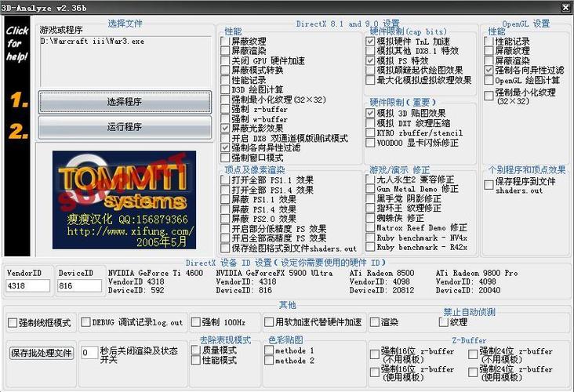
Task: Click the 保存批处理文件 button
Action: pos(41,353)
